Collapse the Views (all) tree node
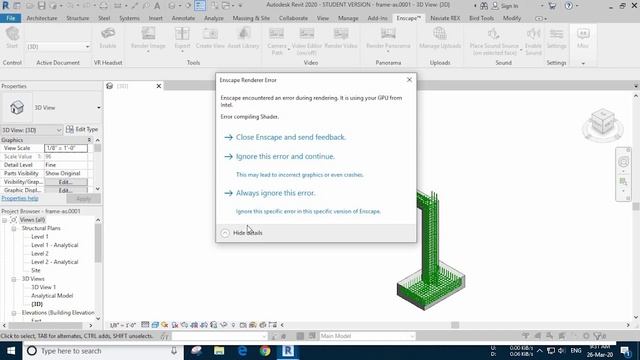 pyautogui.click(x=4, y=220)
